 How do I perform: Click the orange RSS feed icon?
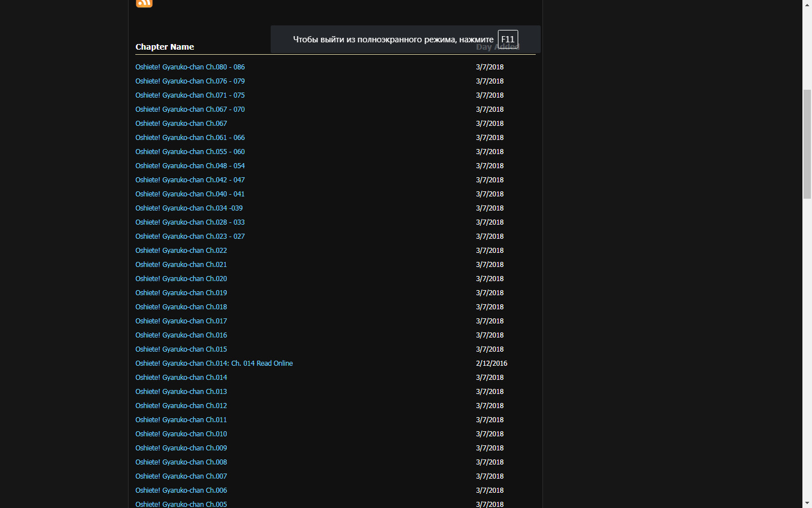point(144,3)
